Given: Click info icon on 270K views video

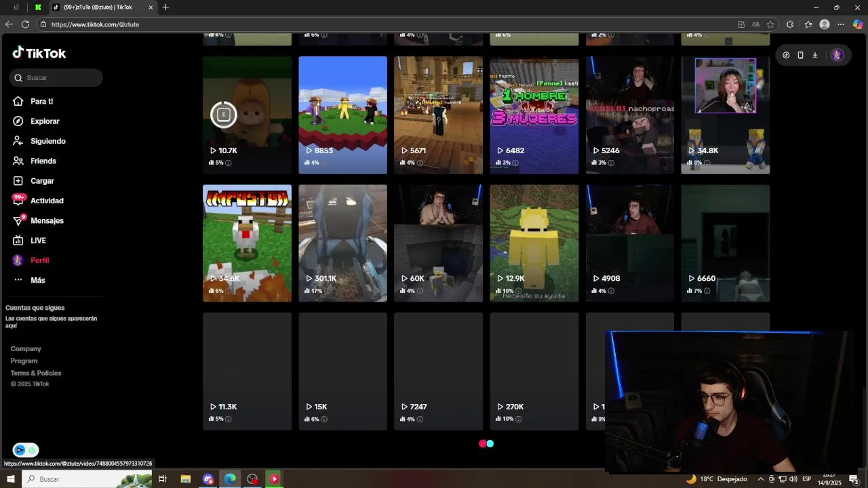Looking at the screenshot, I should [519, 419].
